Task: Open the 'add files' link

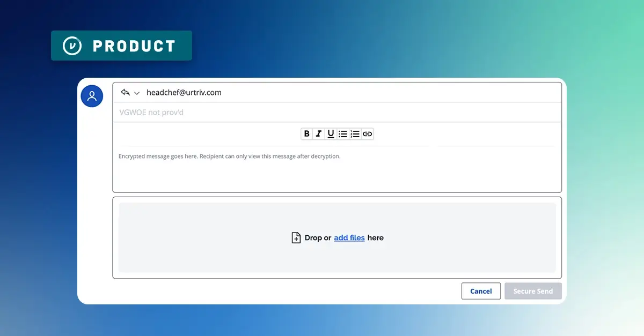Action: click(349, 238)
